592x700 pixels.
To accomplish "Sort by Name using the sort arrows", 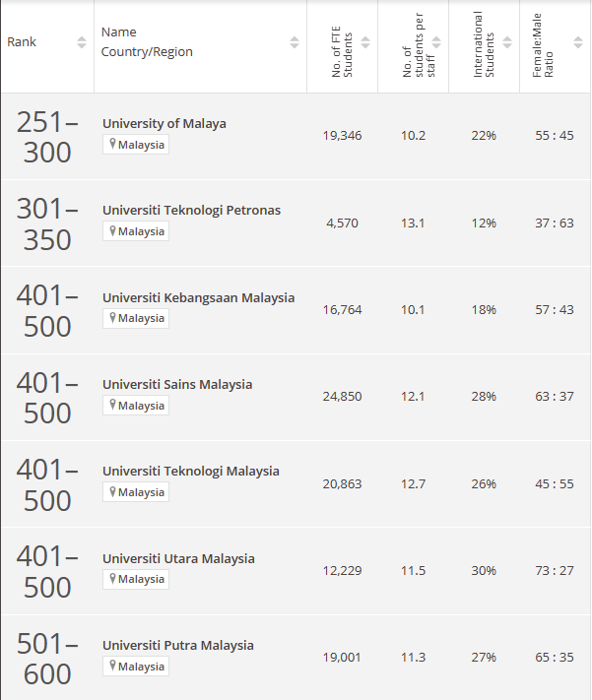I will point(294,42).
